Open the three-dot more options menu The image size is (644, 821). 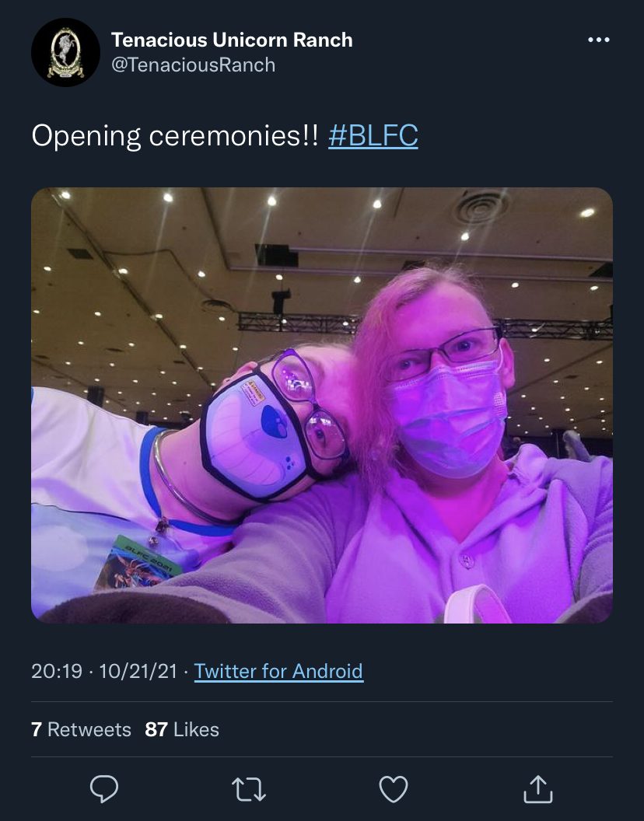598,40
